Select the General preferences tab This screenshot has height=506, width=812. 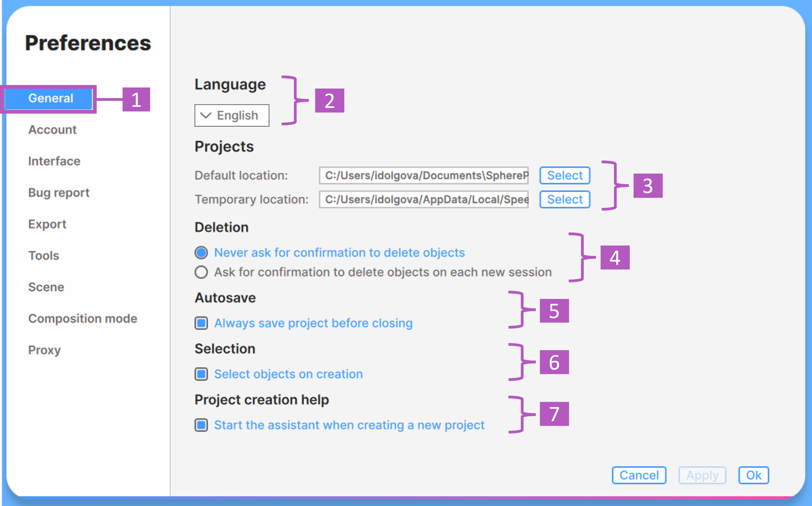coord(50,98)
